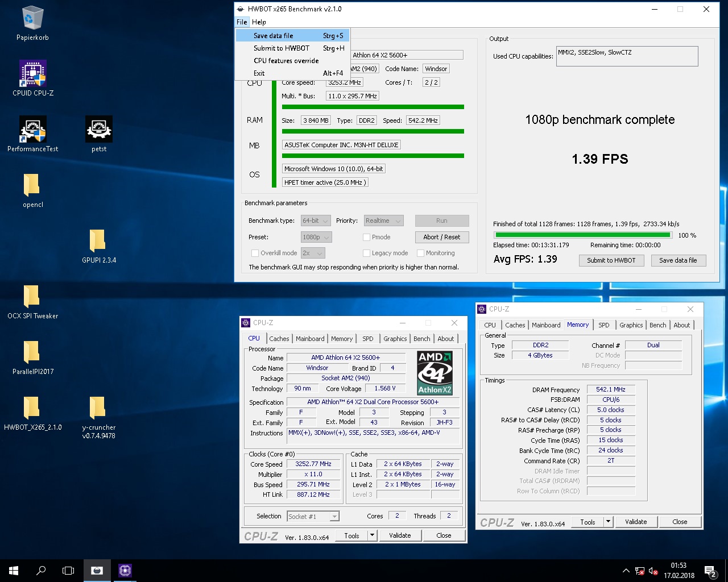This screenshot has height=582, width=728.
Task: Open the Socket #1 selection dropdown
Action: (x=313, y=516)
